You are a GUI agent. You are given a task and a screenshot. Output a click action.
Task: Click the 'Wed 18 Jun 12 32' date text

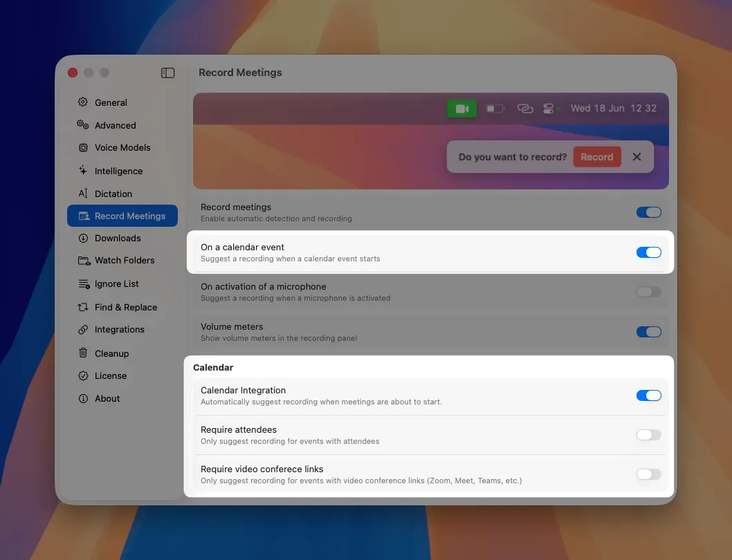pos(614,109)
